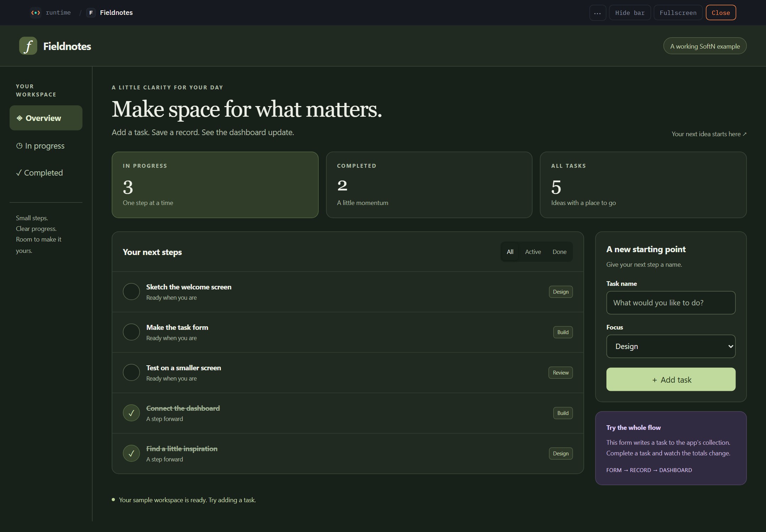Click 'Make the task form' title
Viewport: 766px width, 532px height.
tap(177, 327)
